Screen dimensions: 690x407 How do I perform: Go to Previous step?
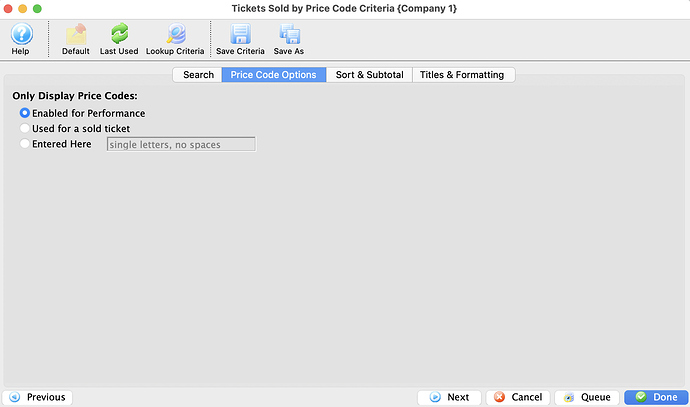tap(37, 397)
